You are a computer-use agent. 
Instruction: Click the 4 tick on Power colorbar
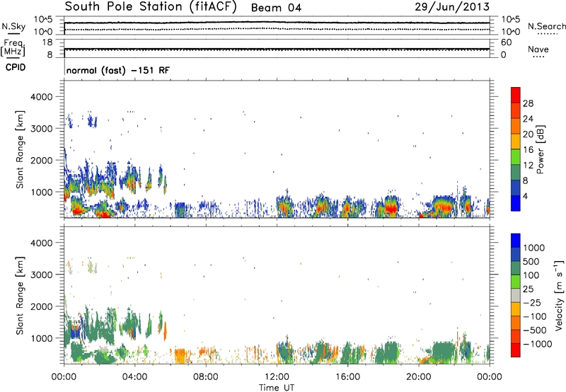[526, 196]
